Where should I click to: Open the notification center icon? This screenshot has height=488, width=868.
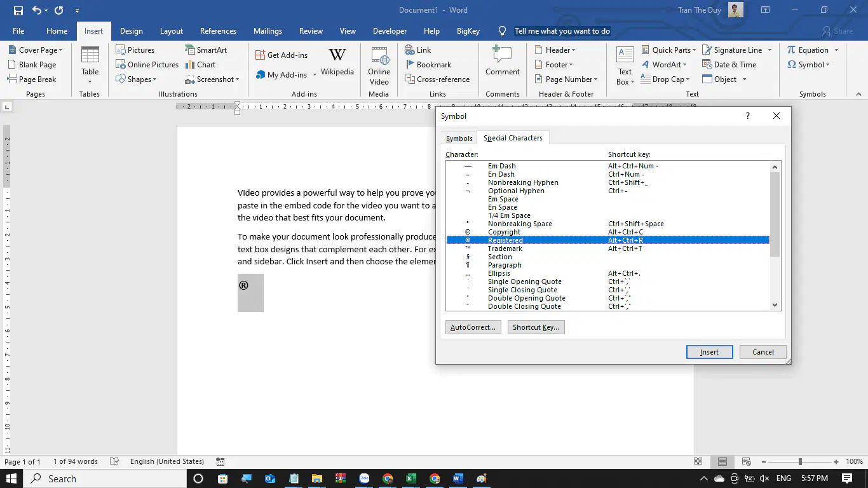pos(847,478)
